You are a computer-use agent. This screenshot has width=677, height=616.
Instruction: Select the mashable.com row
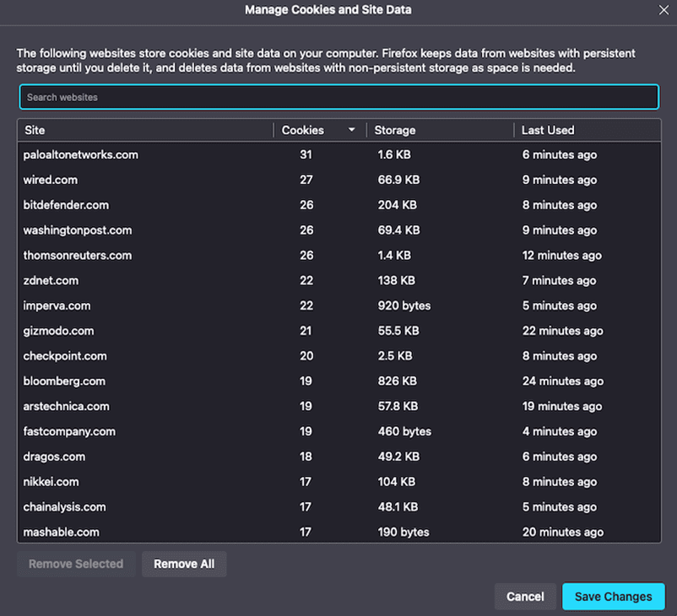pyautogui.click(x=62, y=532)
